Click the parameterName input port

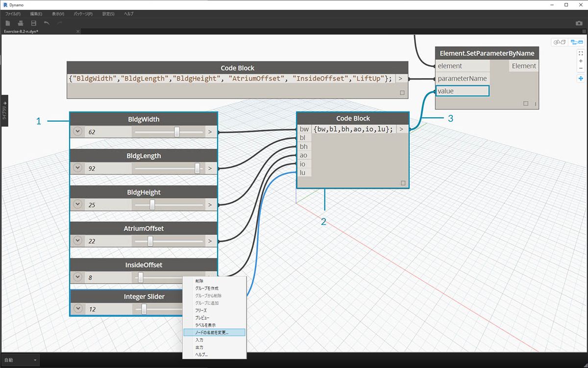point(462,79)
